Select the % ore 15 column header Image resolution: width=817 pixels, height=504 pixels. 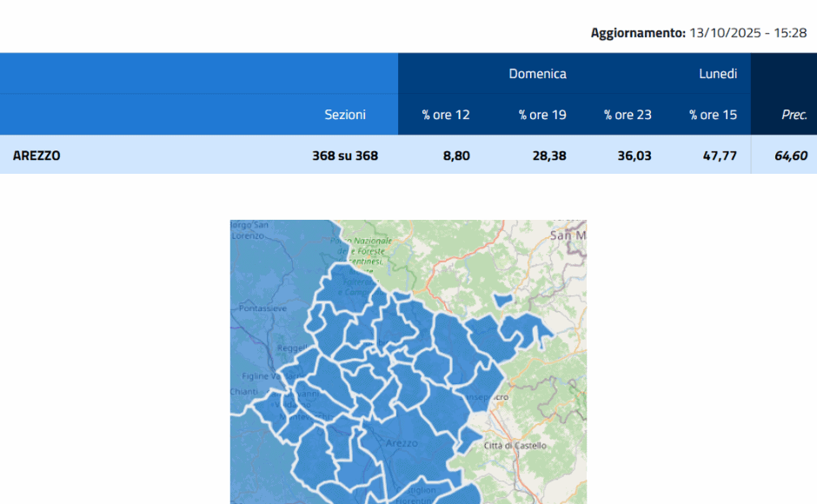coord(713,115)
